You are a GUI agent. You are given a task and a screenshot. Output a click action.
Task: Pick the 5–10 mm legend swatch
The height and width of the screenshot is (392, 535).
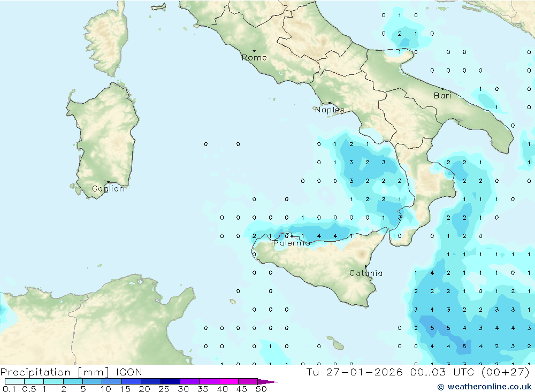[92, 381]
